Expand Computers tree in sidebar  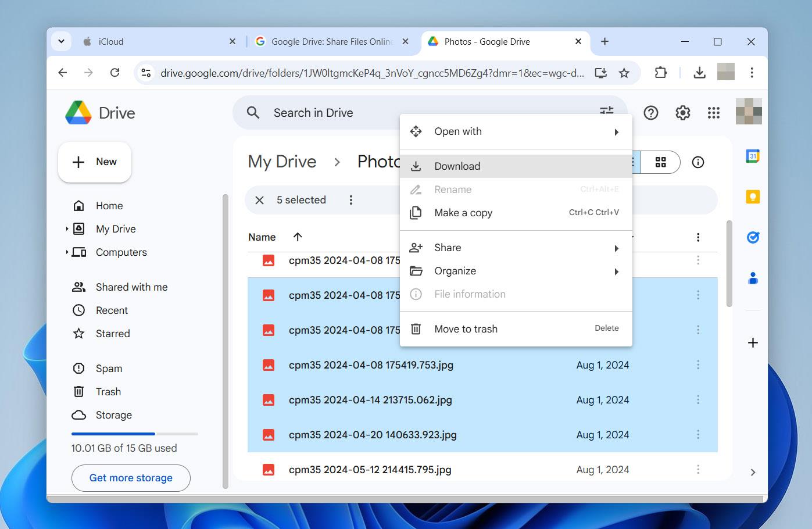pos(67,252)
